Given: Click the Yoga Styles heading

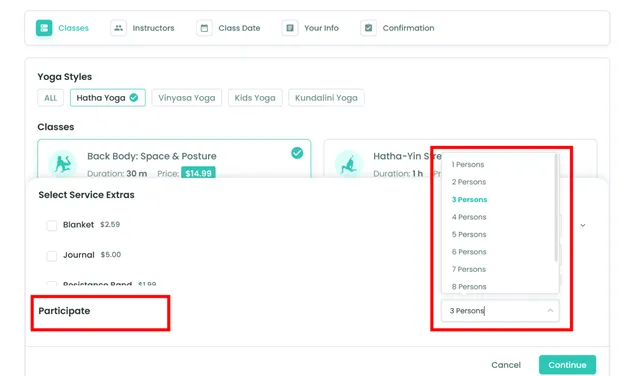Looking at the screenshot, I should tap(65, 77).
